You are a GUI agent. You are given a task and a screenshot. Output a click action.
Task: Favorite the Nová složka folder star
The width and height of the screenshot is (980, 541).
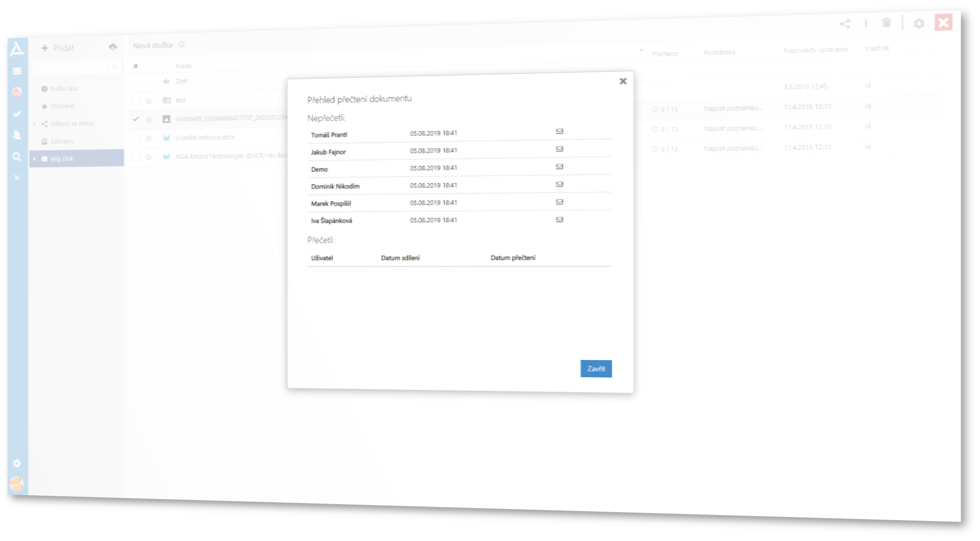coord(182,44)
